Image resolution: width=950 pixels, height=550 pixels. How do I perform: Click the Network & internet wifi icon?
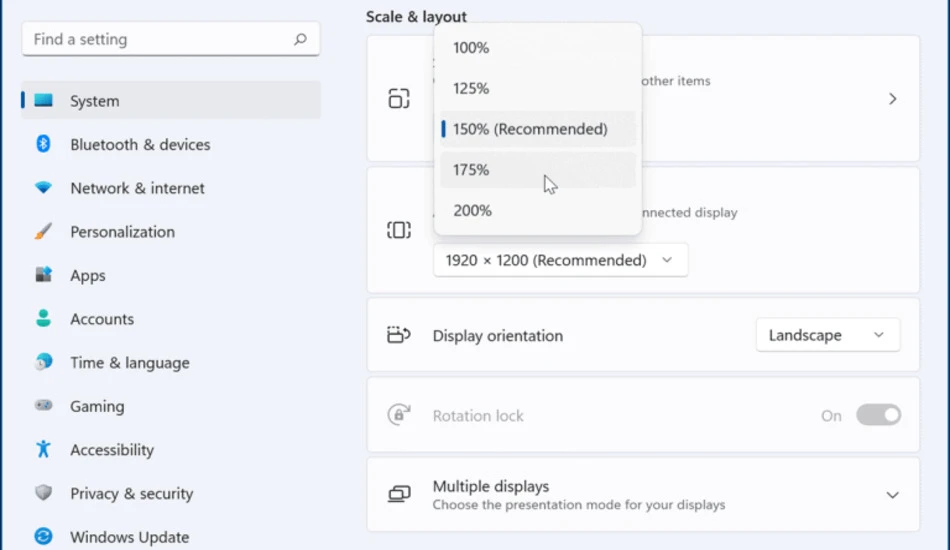[x=43, y=188]
